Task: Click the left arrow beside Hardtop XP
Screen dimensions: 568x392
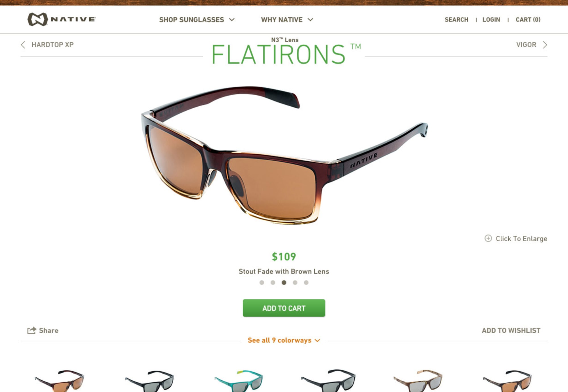Action: pos(23,45)
